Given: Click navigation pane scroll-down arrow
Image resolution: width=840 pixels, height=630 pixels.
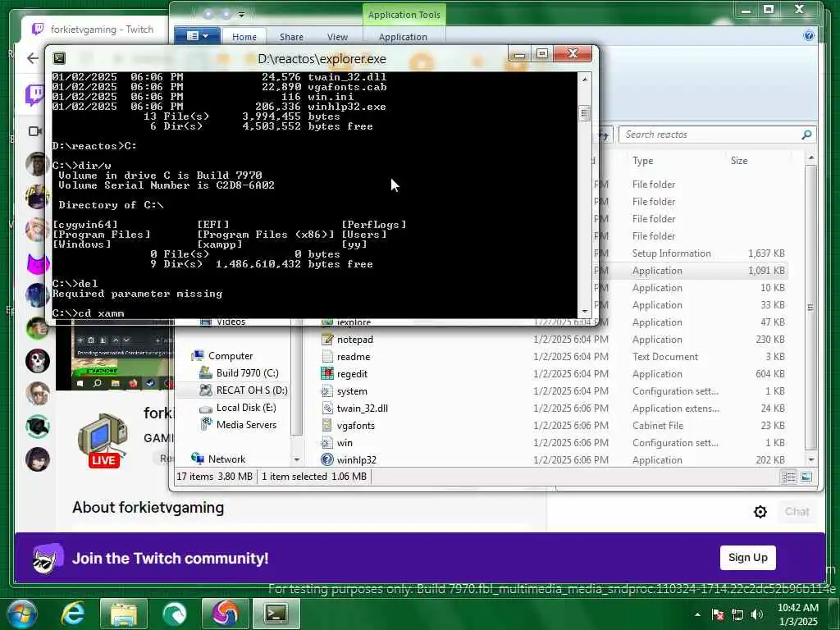Looking at the screenshot, I should coord(296,459).
